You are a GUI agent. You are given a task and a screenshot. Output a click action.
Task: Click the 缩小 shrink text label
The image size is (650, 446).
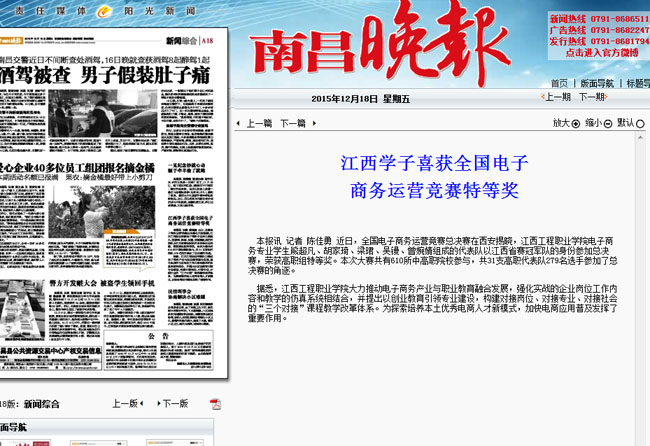coord(594,123)
